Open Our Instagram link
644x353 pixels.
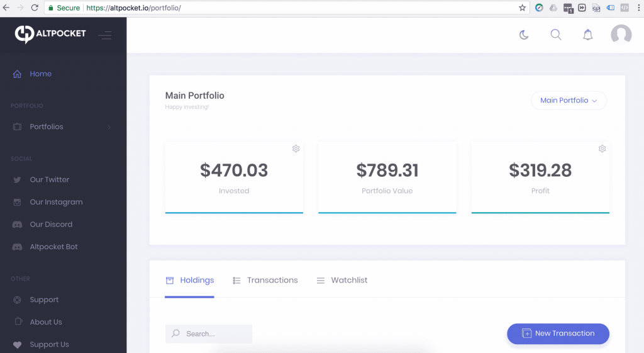click(x=56, y=202)
